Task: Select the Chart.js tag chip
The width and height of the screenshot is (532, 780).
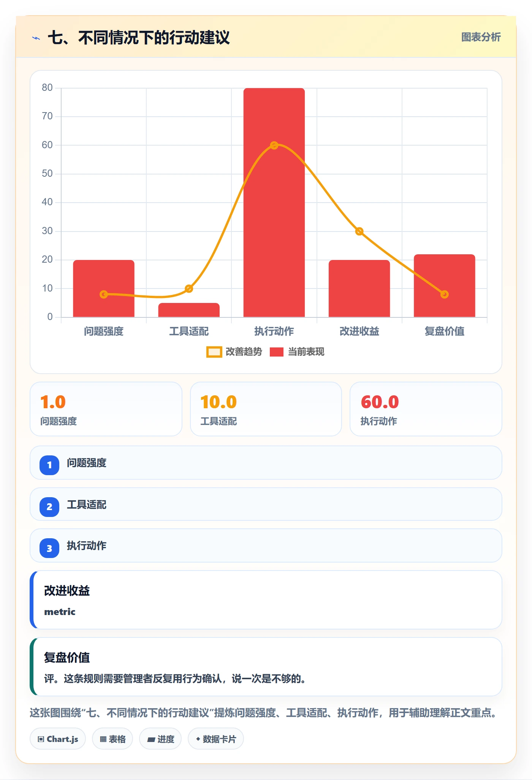Action: (x=58, y=739)
